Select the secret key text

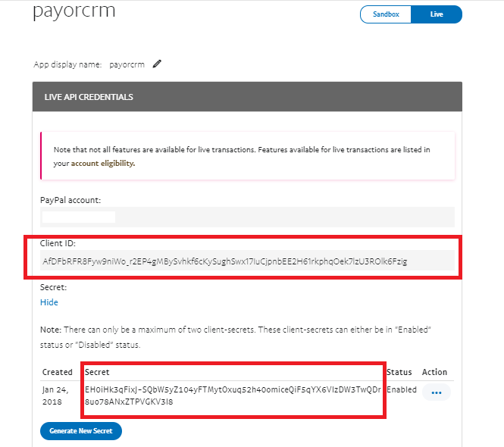(233, 395)
